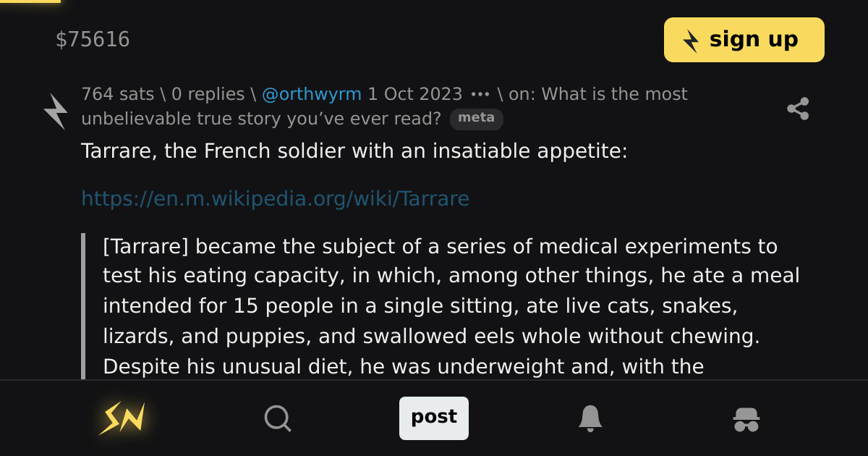Open sharing options via the share icon
The image size is (868, 456).
pyautogui.click(x=799, y=109)
